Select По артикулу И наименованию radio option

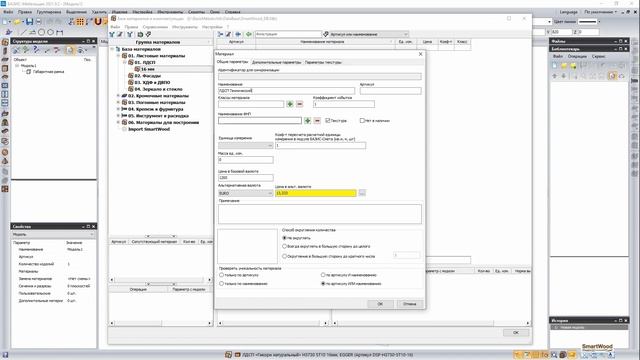323,275
